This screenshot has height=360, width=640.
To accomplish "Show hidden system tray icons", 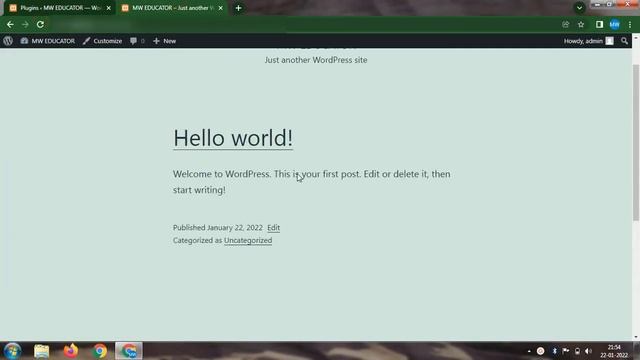I will [529, 351].
